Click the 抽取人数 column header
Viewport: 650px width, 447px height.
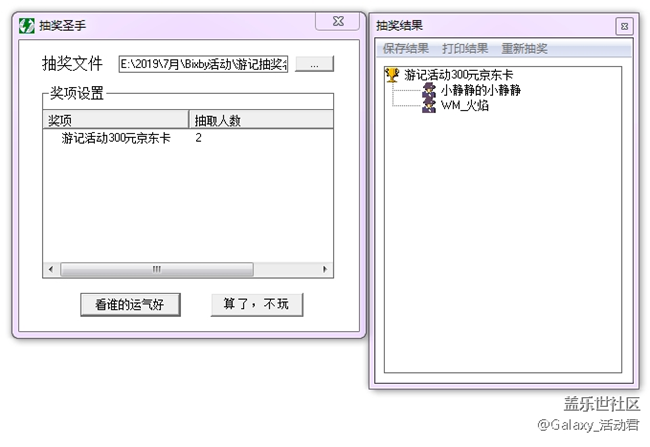pos(260,120)
